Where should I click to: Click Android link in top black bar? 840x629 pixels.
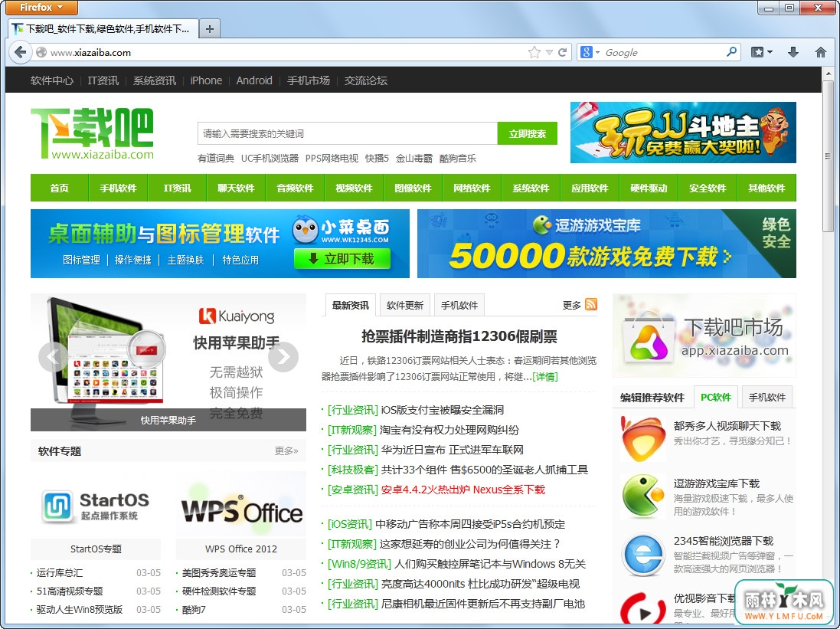click(254, 80)
